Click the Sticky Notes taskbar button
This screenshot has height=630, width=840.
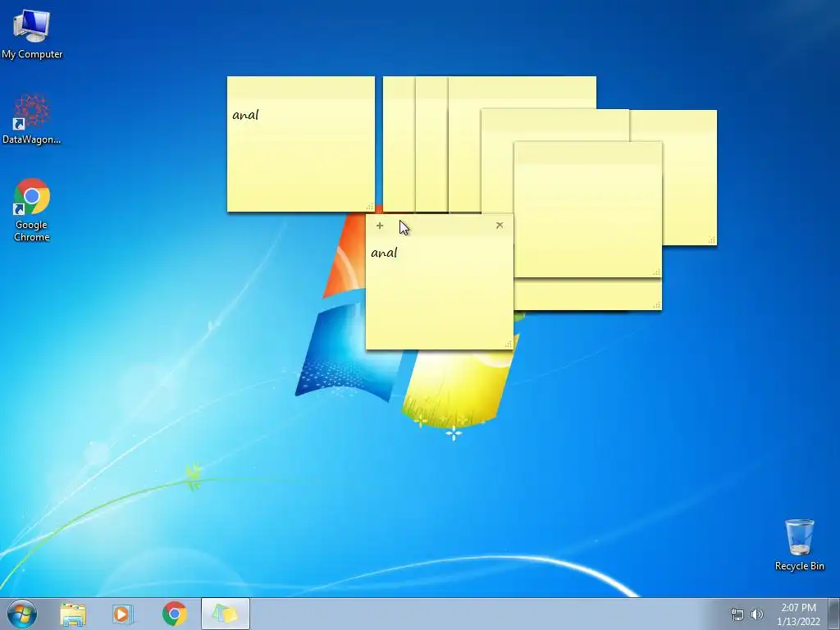pos(225,614)
